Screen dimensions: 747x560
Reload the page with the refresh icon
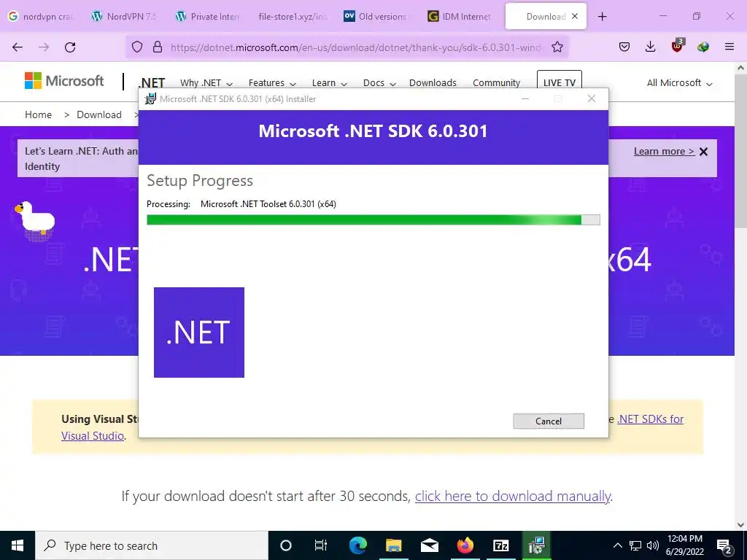[x=70, y=47]
